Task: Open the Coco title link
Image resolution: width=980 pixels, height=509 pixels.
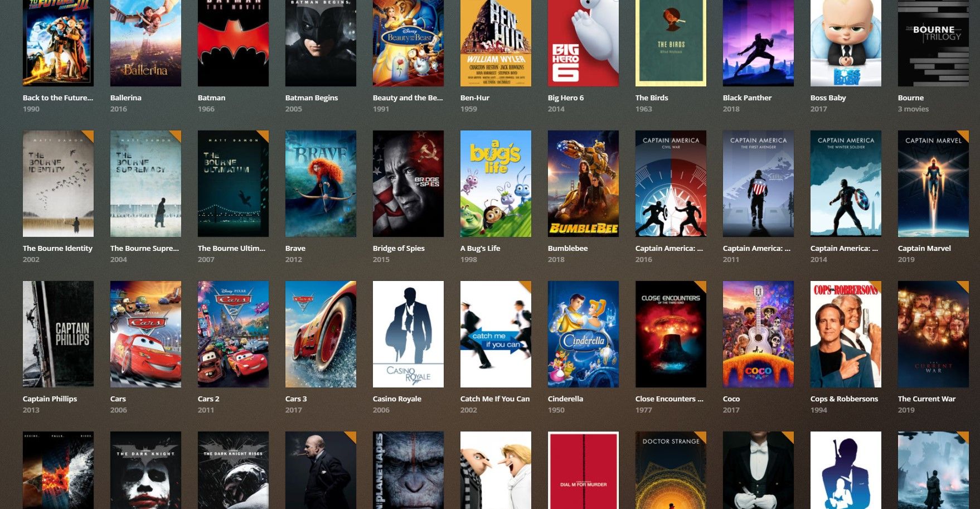Action: point(731,399)
